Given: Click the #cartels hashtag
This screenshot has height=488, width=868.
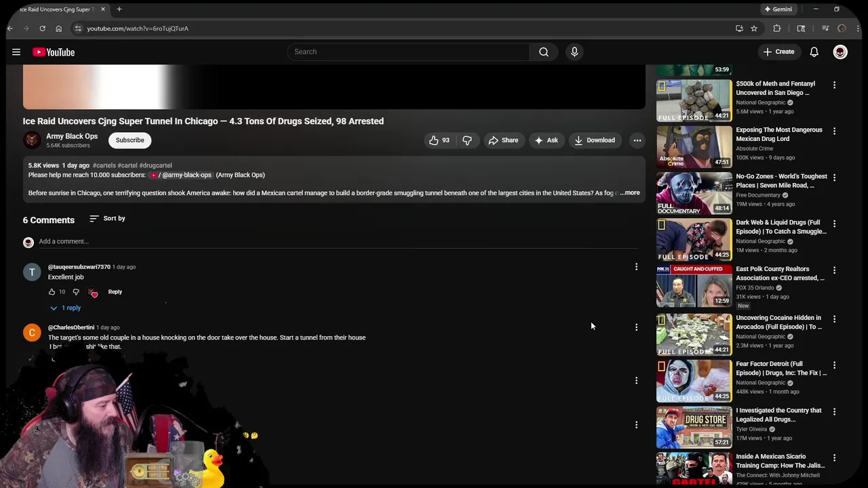Looking at the screenshot, I should pos(104,165).
